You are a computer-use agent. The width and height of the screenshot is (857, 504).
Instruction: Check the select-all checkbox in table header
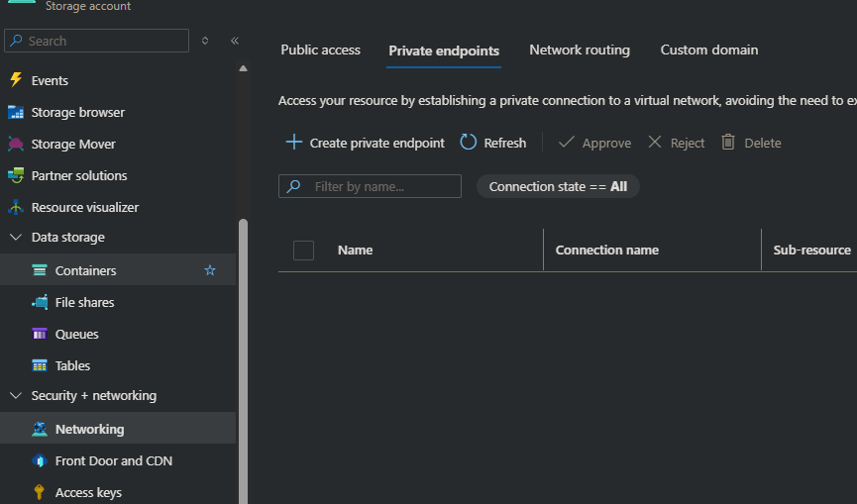click(304, 251)
